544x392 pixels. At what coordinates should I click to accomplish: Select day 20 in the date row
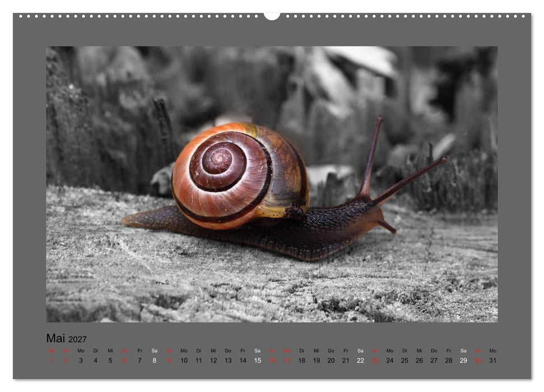[331, 361]
